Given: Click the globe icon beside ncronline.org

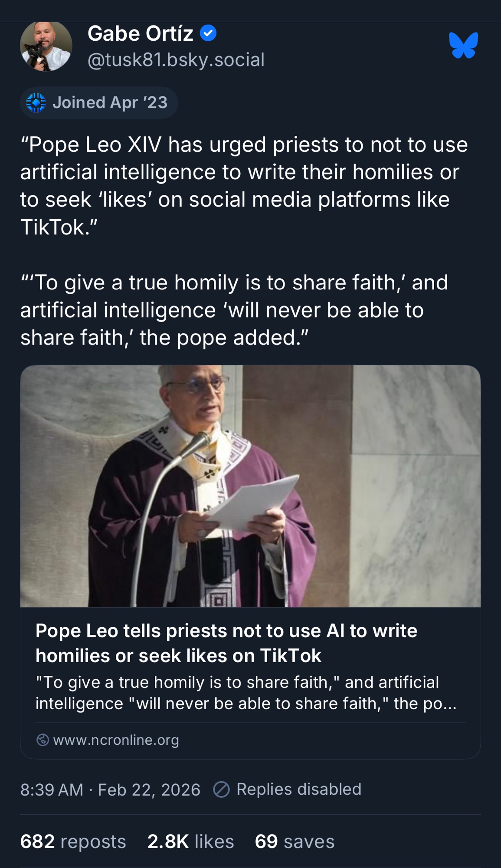Looking at the screenshot, I should (x=43, y=740).
